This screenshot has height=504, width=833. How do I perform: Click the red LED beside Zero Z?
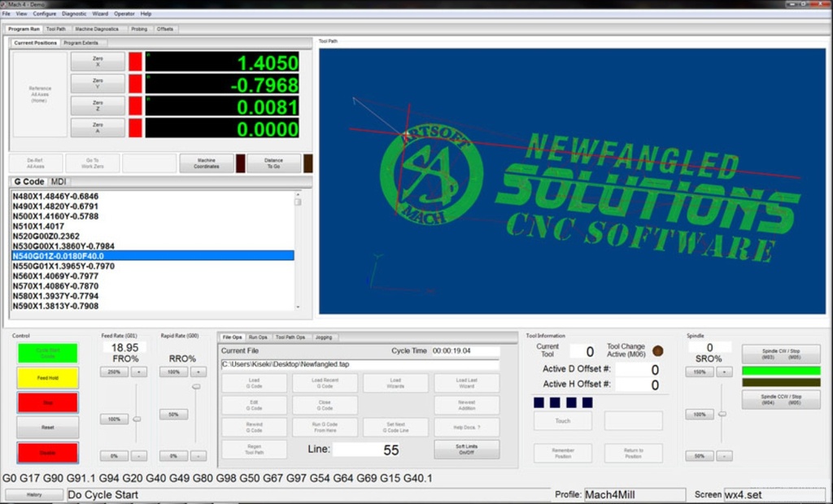(x=135, y=106)
